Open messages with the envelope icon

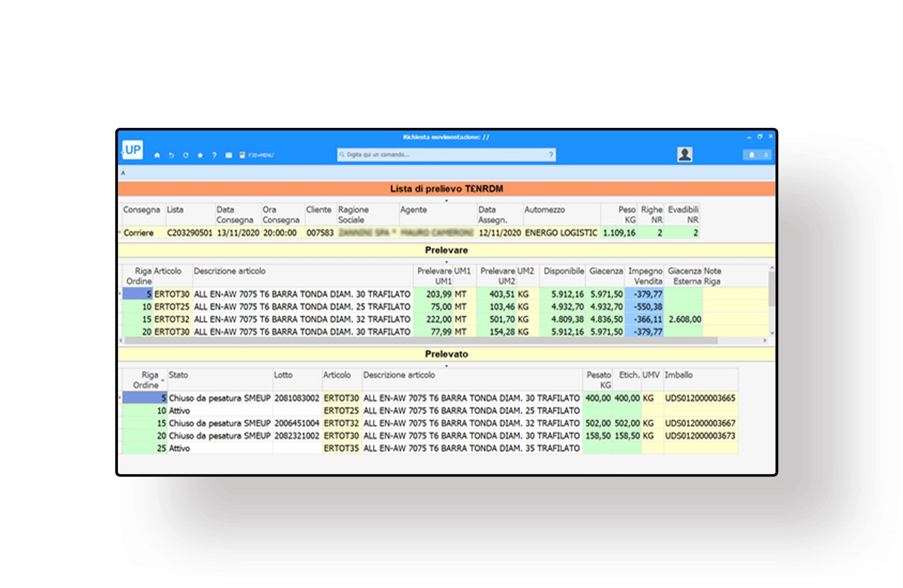[x=229, y=155]
